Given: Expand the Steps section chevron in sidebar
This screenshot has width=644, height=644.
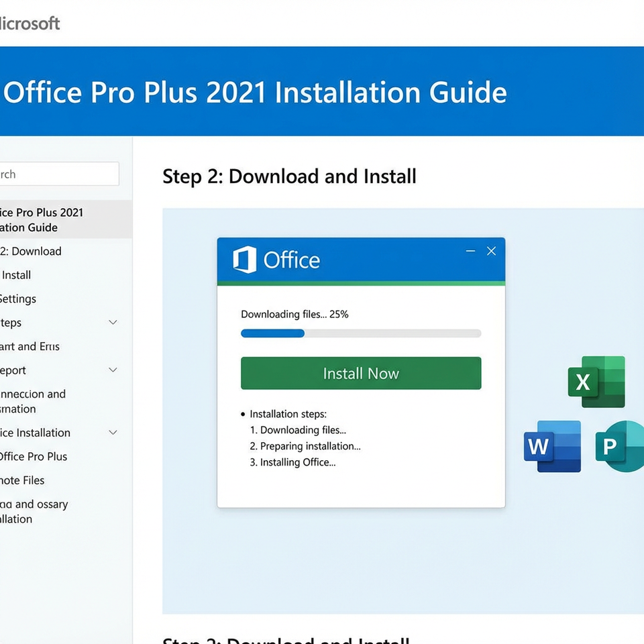Looking at the screenshot, I should [x=113, y=323].
